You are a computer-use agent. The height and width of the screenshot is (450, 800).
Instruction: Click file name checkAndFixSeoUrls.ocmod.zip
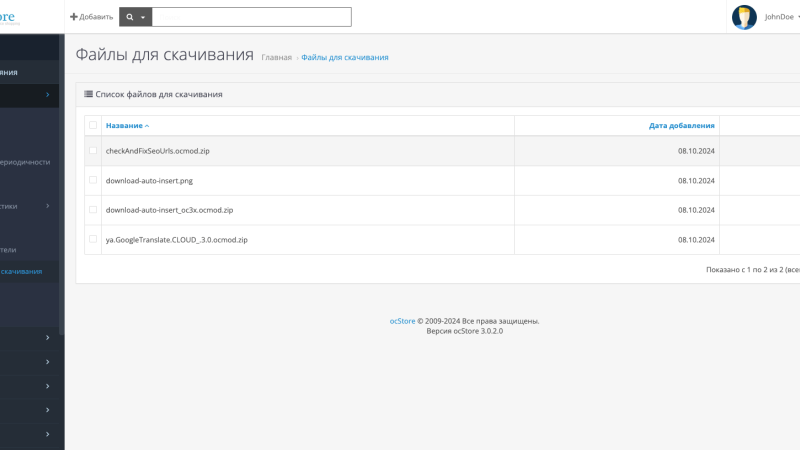158,151
